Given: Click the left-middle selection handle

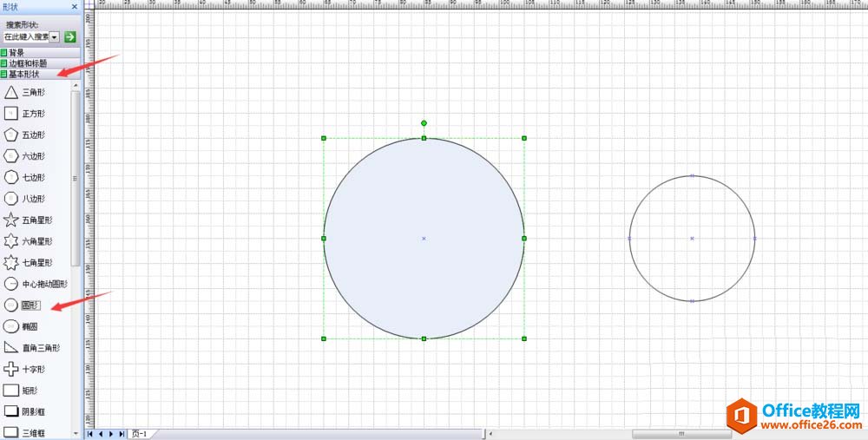Looking at the screenshot, I should click(324, 239).
